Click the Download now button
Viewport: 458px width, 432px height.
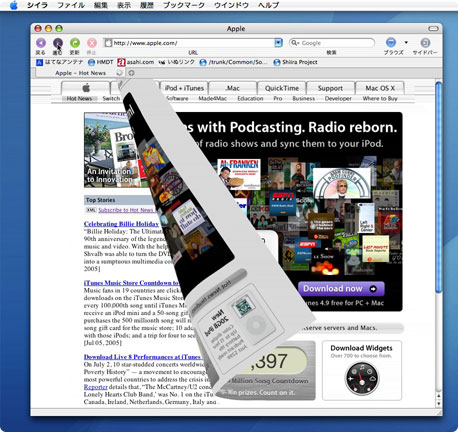pyautogui.click(x=341, y=289)
